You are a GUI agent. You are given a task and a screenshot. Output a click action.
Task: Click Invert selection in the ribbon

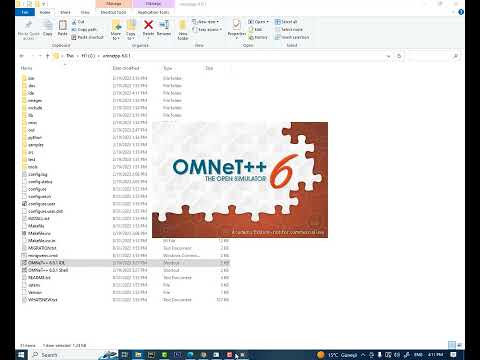tap(292, 37)
